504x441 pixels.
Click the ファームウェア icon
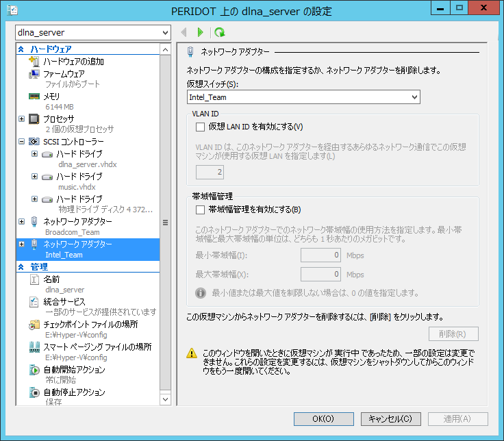(x=34, y=74)
